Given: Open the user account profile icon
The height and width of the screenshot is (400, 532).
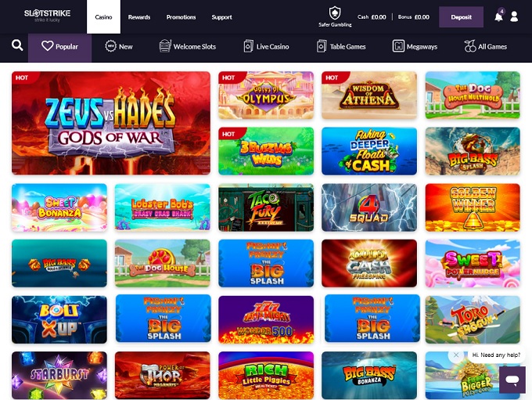Looking at the screenshot, I should tap(515, 16).
